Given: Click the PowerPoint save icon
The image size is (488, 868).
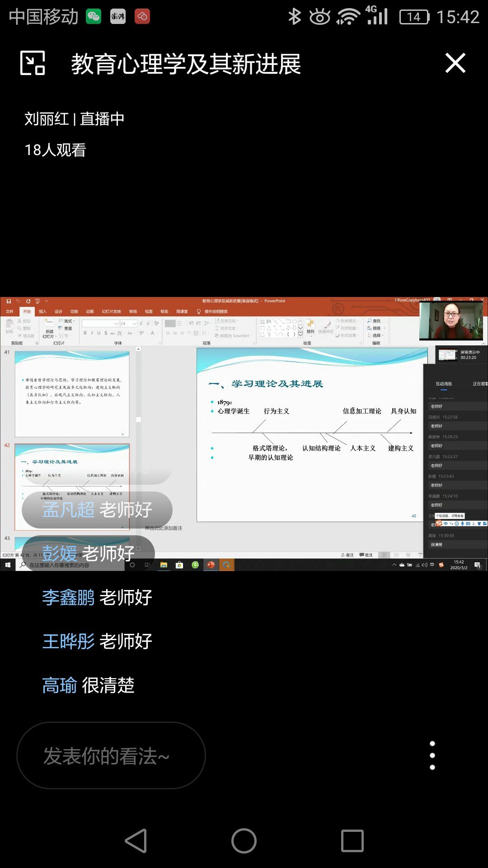Looking at the screenshot, I should (x=9, y=301).
